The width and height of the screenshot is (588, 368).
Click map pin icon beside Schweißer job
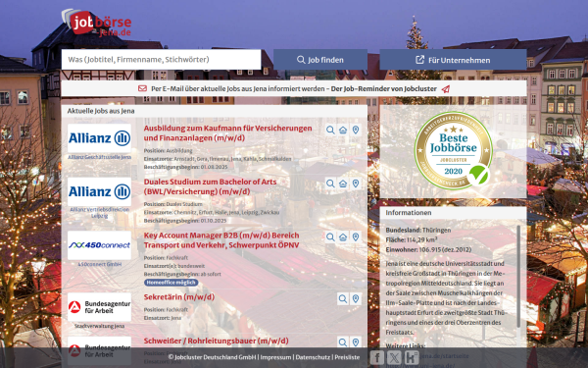coord(356,342)
